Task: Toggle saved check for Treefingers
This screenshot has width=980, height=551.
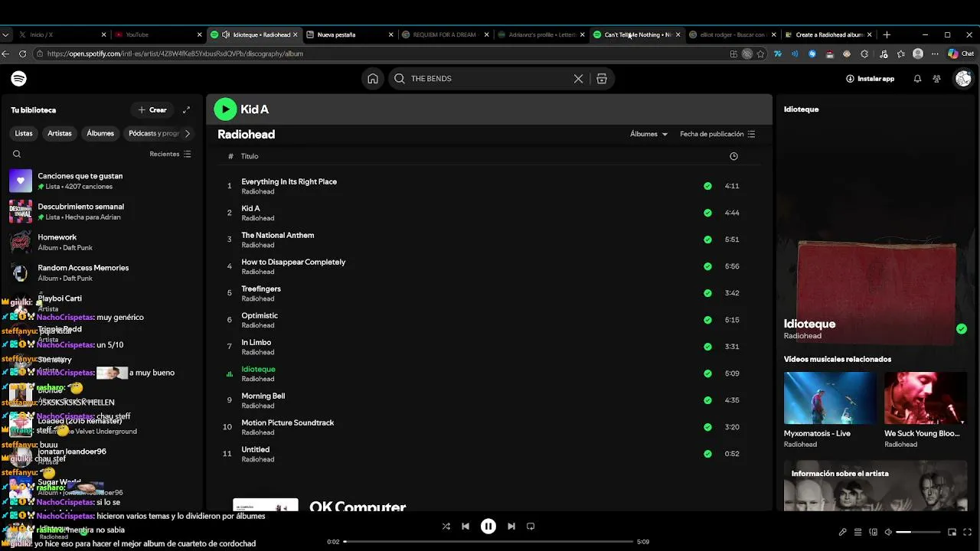Action: (707, 293)
